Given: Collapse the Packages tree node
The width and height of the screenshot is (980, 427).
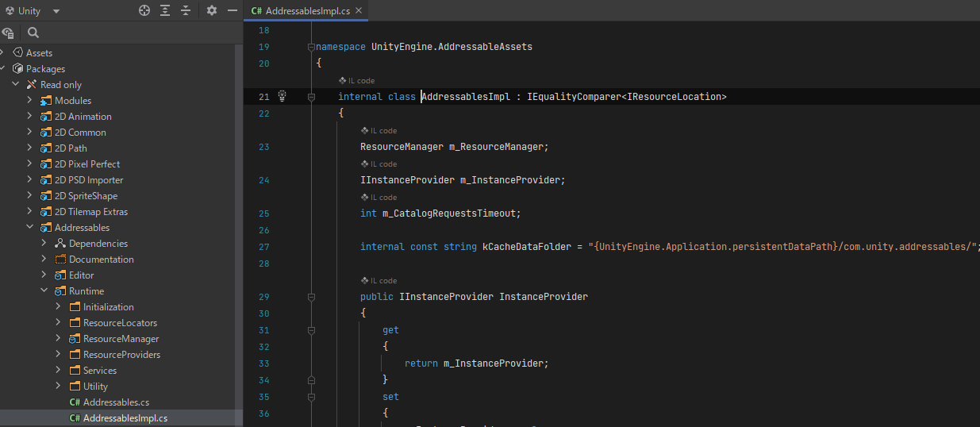Looking at the screenshot, I should coord(2,68).
